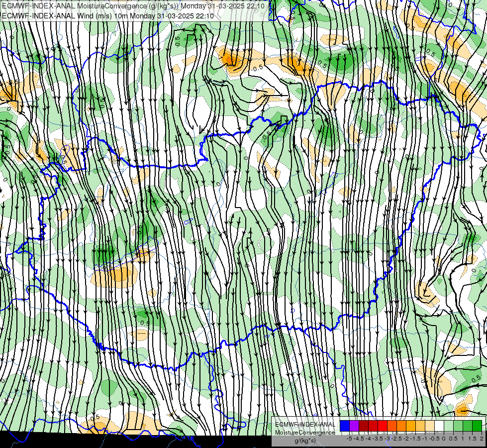Click the '-3.5' legend scale value
The height and width of the screenshot is (448, 487).
[378, 439]
